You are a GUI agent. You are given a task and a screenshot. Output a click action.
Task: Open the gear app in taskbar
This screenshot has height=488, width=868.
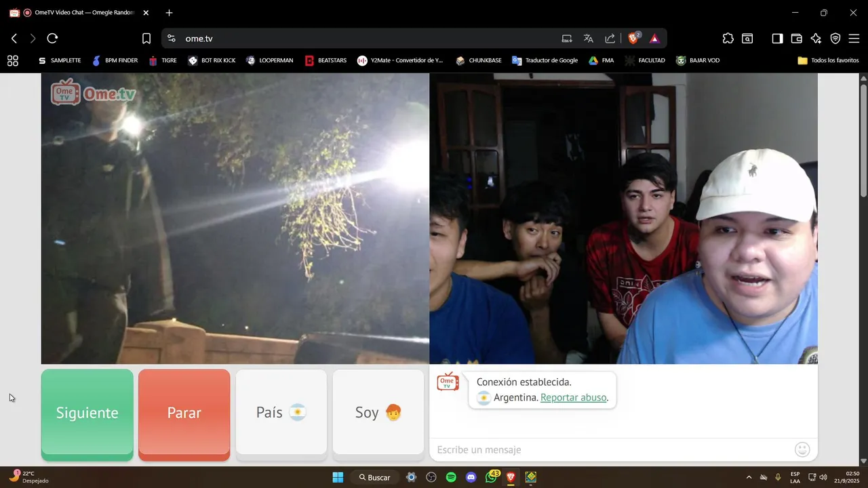[x=411, y=477]
